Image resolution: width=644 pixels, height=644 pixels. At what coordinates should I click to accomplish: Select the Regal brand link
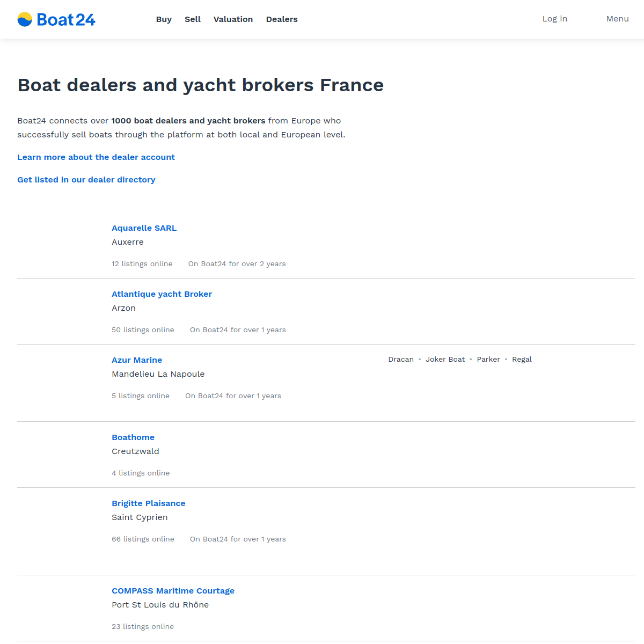coord(522,359)
